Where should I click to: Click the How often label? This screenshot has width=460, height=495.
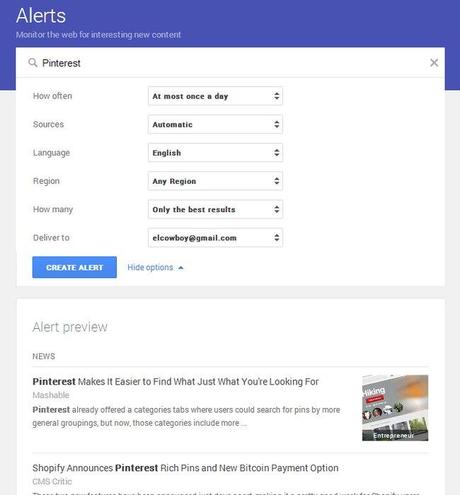[x=52, y=96]
